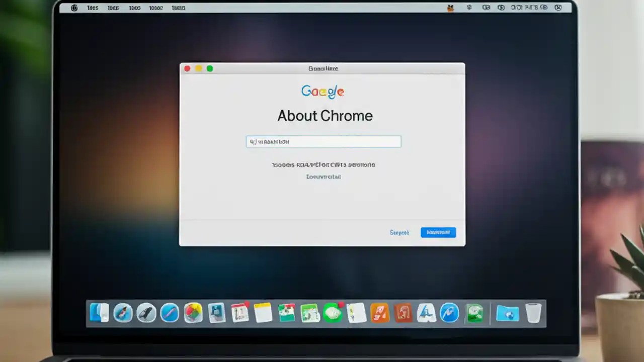The height and width of the screenshot is (362, 644).
Task: Click the yellow Notes icon in the dock
Action: (262, 313)
